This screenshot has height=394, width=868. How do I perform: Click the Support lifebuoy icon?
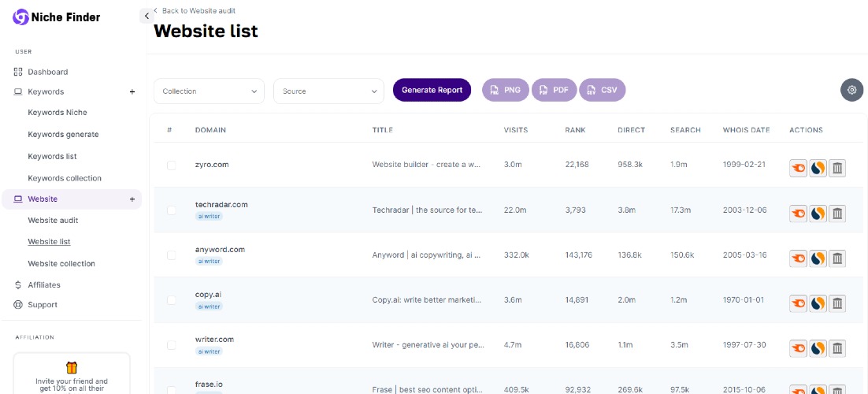coord(17,305)
